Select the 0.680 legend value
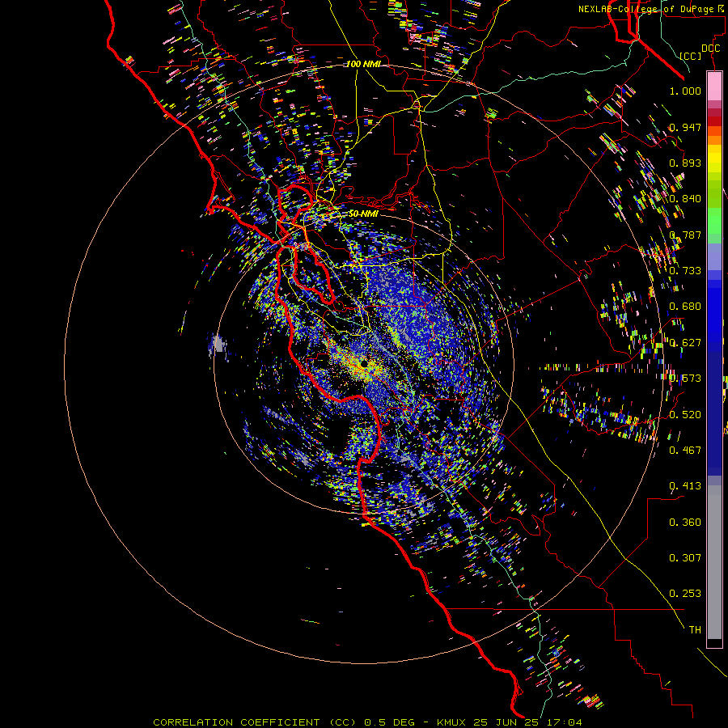 pyautogui.click(x=685, y=307)
